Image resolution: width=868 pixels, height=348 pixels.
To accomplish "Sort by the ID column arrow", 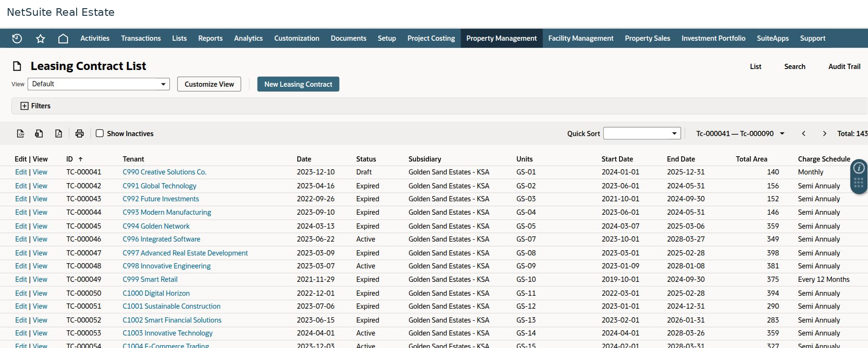I will (80, 159).
